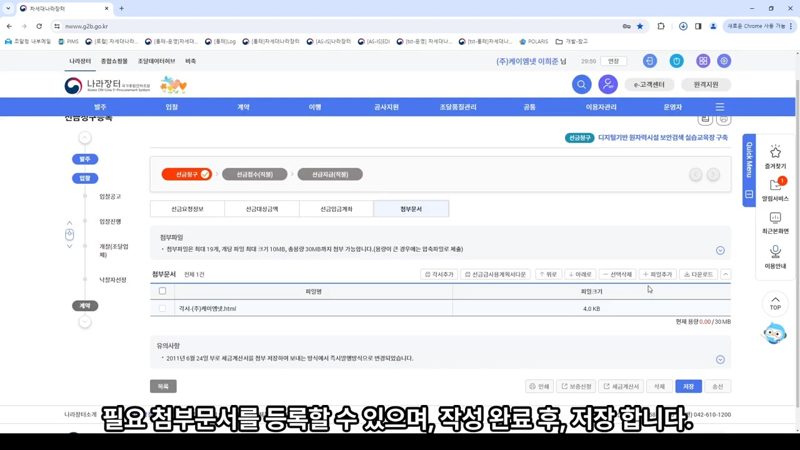Viewport: 800px width, 450px height.
Task: Open the 이용안내 microphone icon
Action: (775, 252)
